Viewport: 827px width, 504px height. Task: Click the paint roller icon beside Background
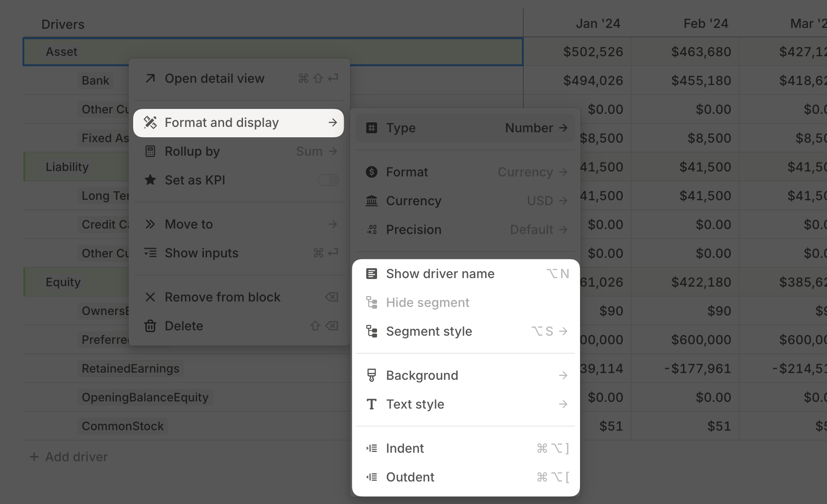[x=372, y=375]
